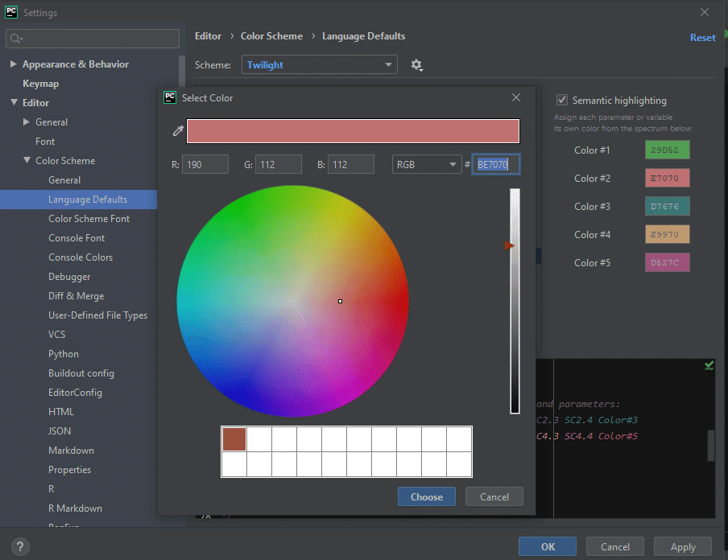Expand the General node under Editor
This screenshot has height=560, width=728.
pyautogui.click(x=27, y=121)
